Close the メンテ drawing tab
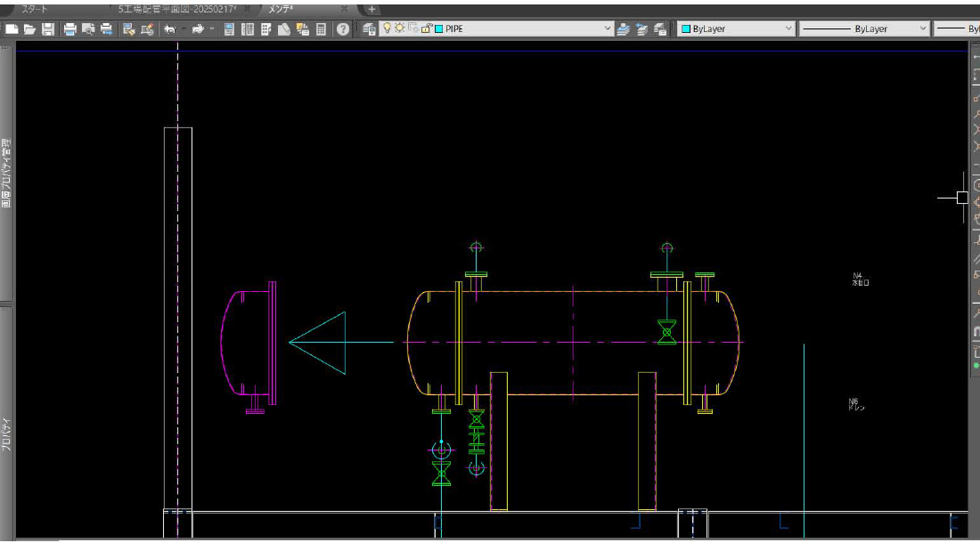The image size is (980, 543). click(345, 10)
